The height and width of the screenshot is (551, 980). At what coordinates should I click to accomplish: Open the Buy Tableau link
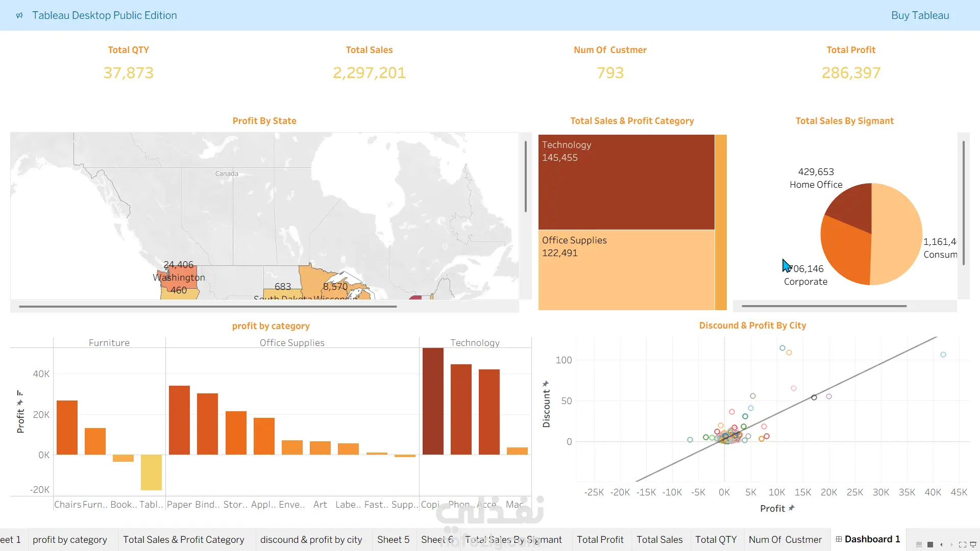(920, 15)
